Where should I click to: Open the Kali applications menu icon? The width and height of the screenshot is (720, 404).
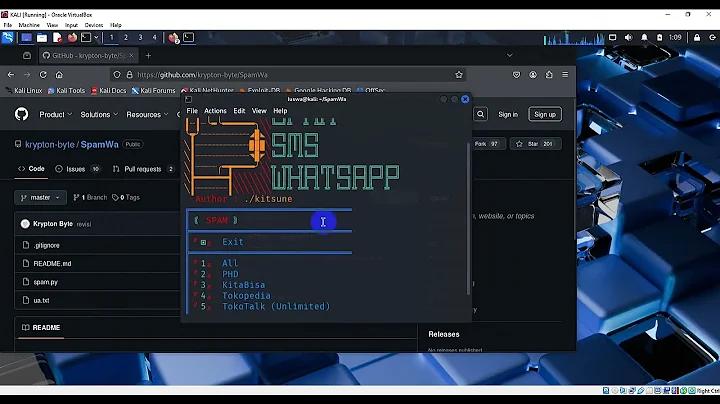8,38
